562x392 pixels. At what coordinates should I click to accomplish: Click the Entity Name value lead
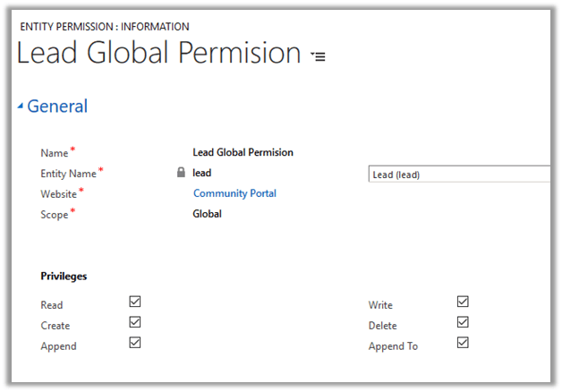201,173
